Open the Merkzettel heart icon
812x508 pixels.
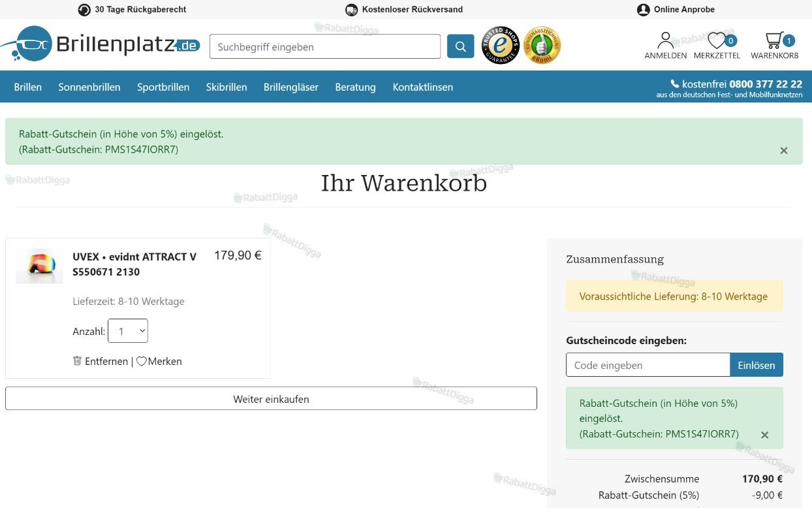pos(716,40)
